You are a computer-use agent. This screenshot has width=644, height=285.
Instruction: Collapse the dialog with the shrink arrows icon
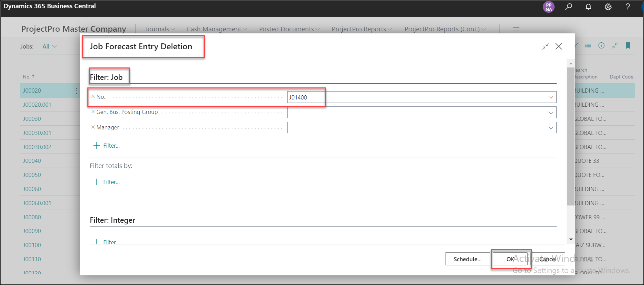(546, 46)
